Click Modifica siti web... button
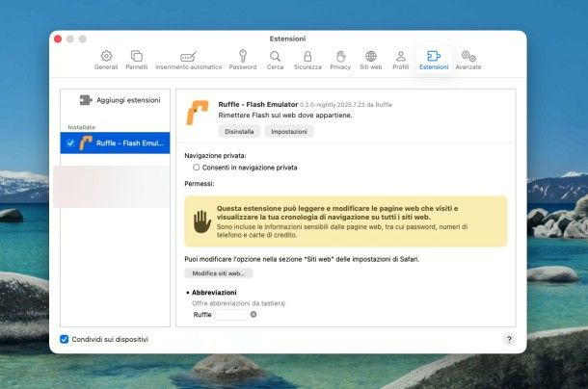588x389 pixels. tap(218, 273)
